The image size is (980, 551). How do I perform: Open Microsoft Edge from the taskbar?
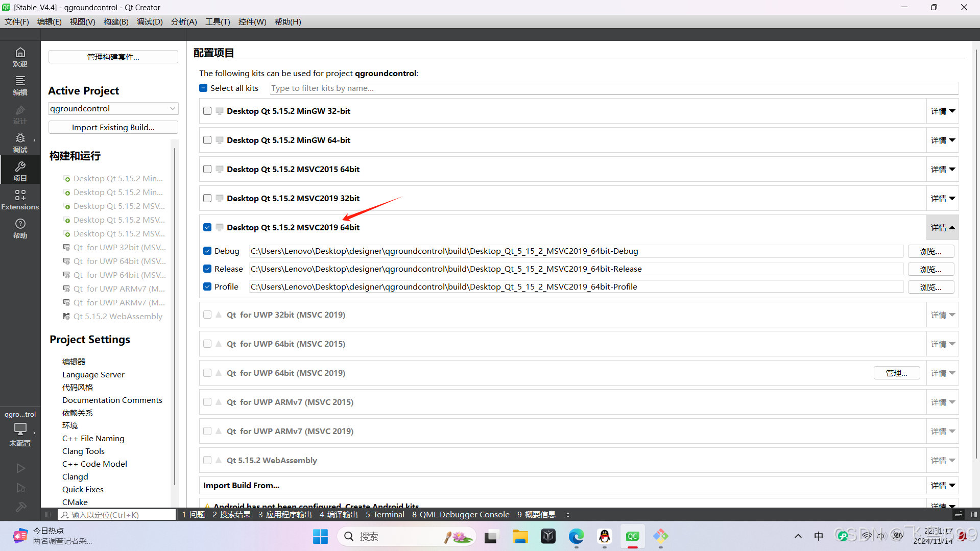click(576, 536)
